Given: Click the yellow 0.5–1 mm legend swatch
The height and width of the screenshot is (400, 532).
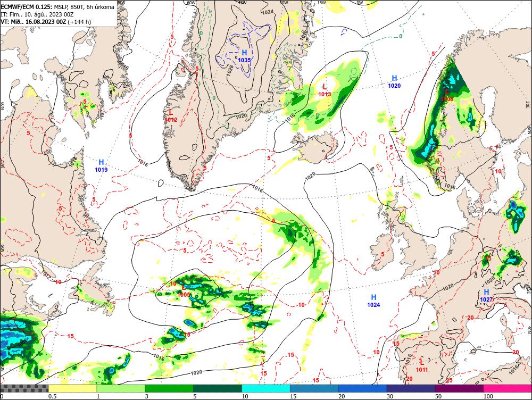Looking at the screenshot, I should pos(72,388).
